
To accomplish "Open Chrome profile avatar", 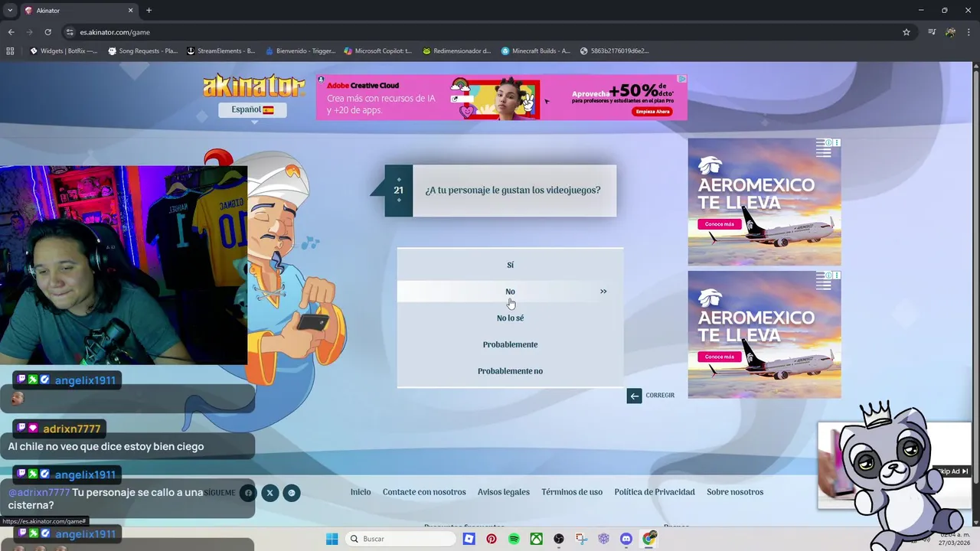I will click(950, 32).
